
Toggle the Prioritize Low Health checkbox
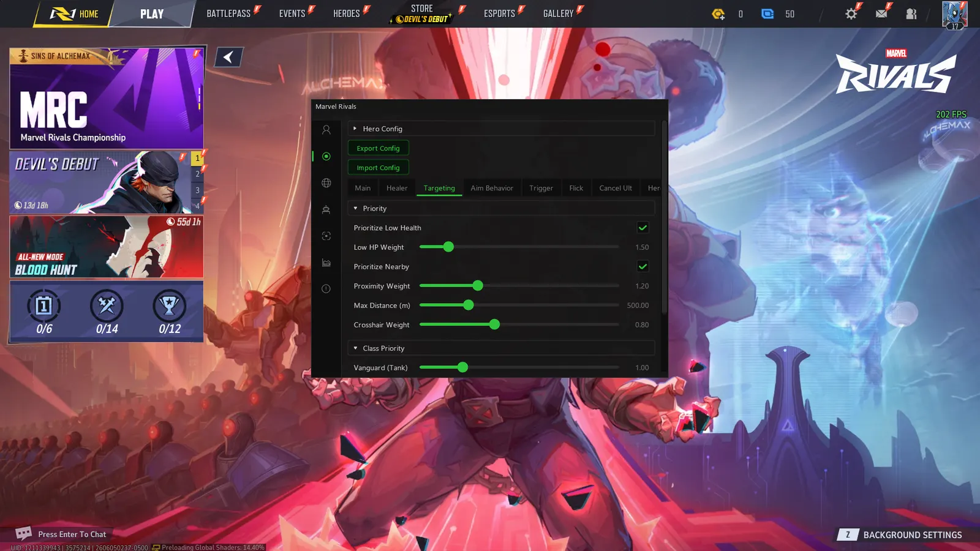[643, 228]
